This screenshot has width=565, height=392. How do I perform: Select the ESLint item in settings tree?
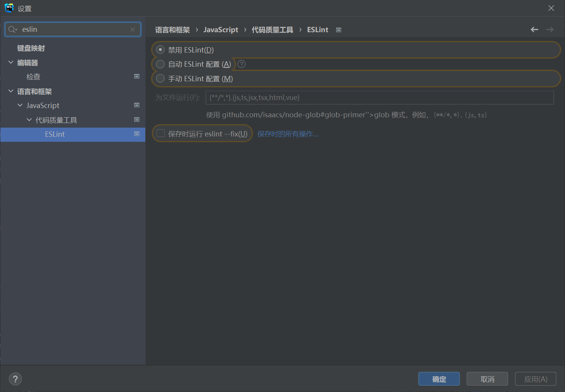(x=73, y=134)
